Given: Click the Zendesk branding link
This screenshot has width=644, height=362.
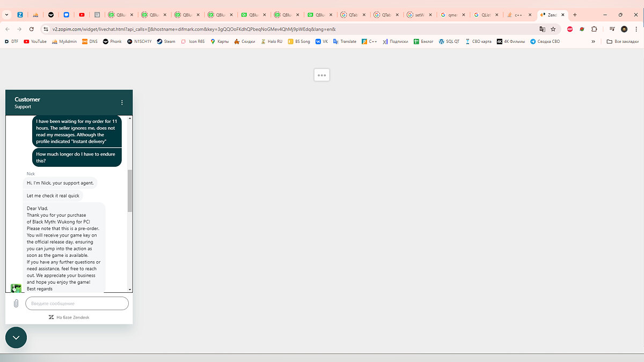Looking at the screenshot, I should tap(69, 317).
